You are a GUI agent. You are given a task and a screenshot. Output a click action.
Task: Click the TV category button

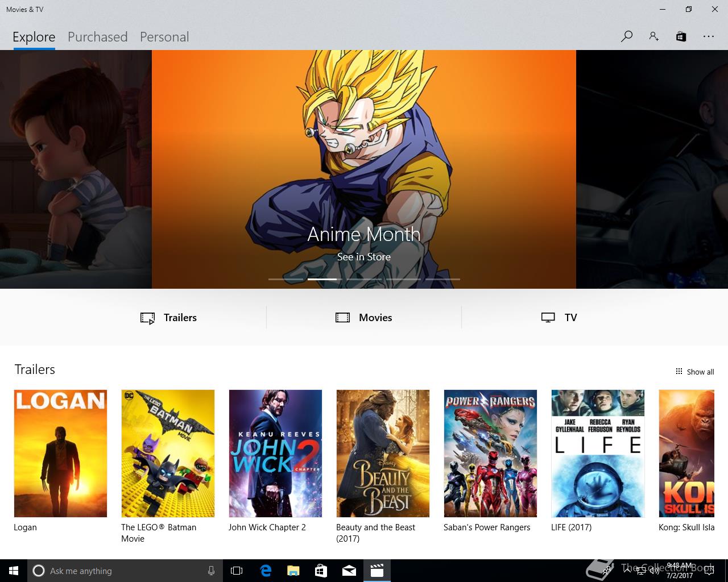click(559, 318)
